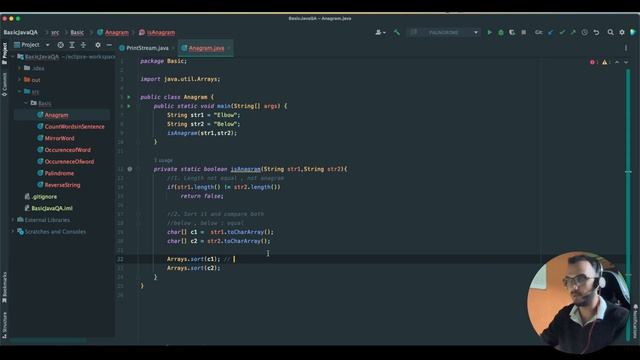
Task: Update project from Git with the blue arrow
Action: (x=551, y=32)
